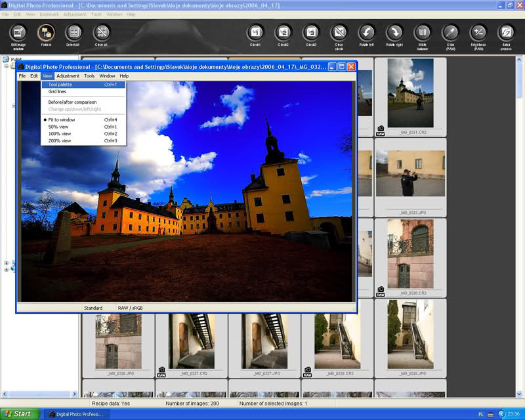Image resolution: width=525 pixels, height=420 pixels.
Task: Toggle the Folders toolbar button
Action: pyautogui.click(x=46, y=33)
